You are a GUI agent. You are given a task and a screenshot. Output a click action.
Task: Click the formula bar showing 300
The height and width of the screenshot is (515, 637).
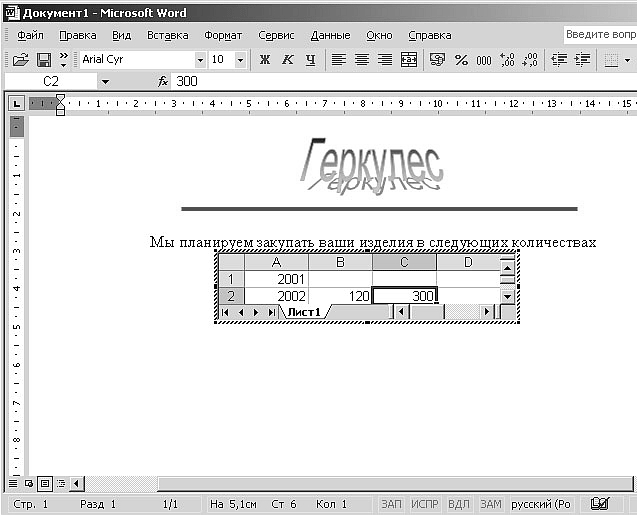coord(404,82)
